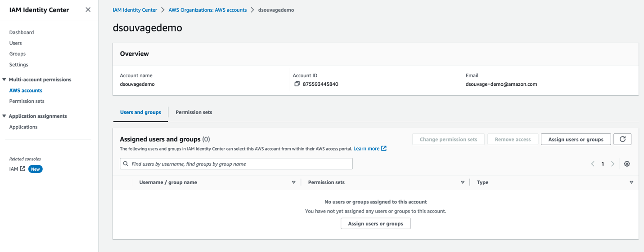
Task: Click account ID 875593445840
Action: click(x=320, y=84)
